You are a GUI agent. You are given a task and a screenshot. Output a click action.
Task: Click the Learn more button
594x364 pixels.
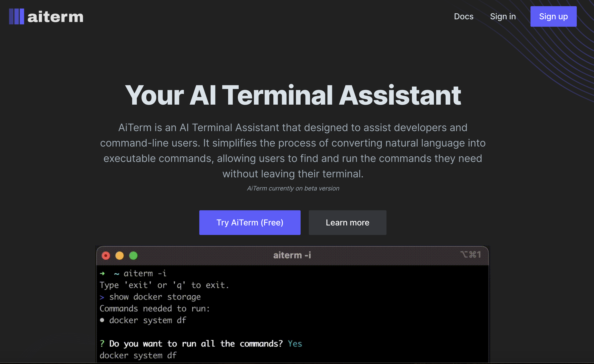(347, 222)
